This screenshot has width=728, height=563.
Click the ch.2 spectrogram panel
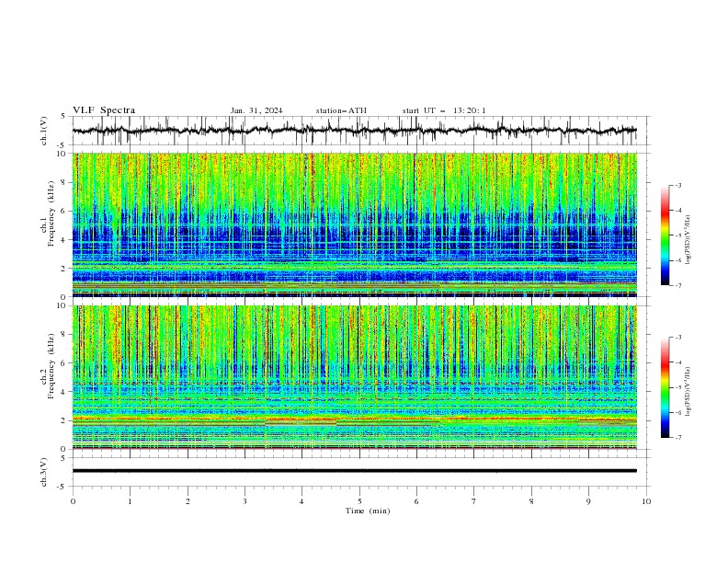(355, 377)
